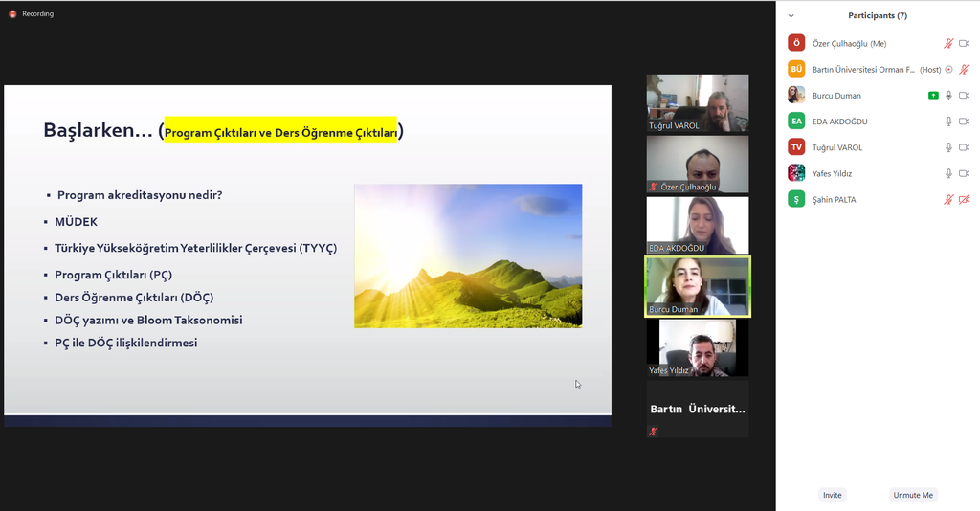Click Yafes Yıldız's microphone icon

click(x=948, y=173)
